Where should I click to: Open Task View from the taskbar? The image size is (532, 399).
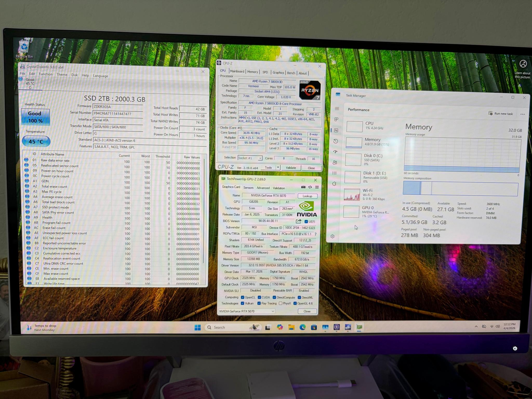point(268,327)
